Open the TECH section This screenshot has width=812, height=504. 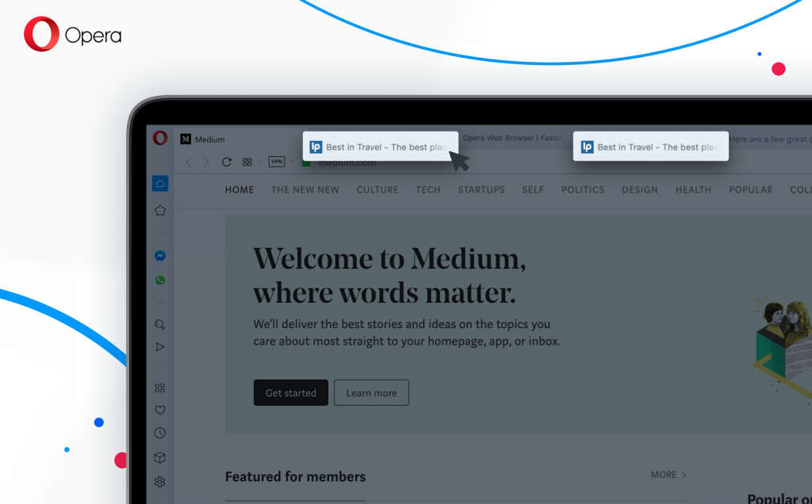point(428,190)
